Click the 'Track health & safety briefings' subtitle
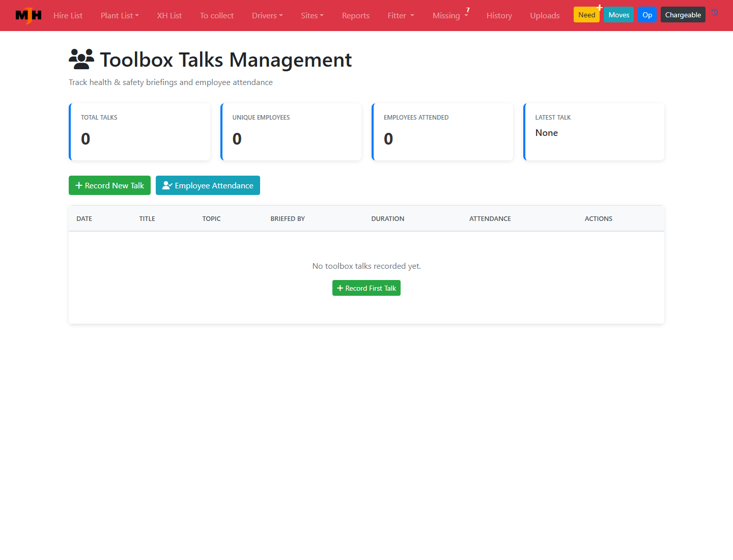 click(x=171, y=82)
